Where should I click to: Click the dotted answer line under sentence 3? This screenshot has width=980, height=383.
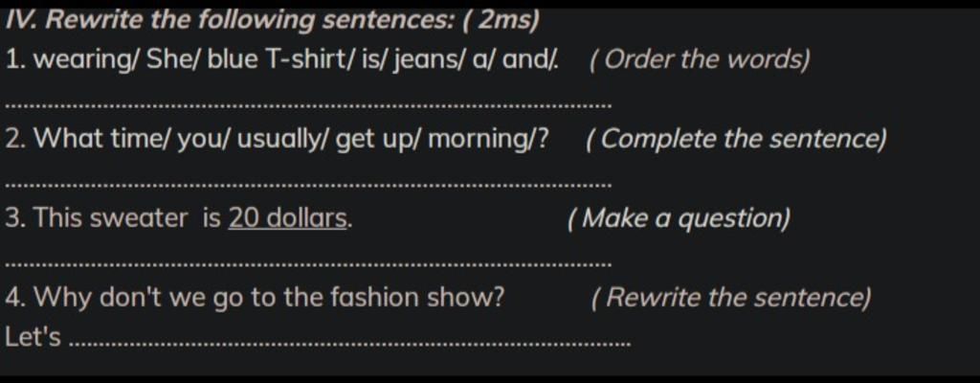point(307,264)
